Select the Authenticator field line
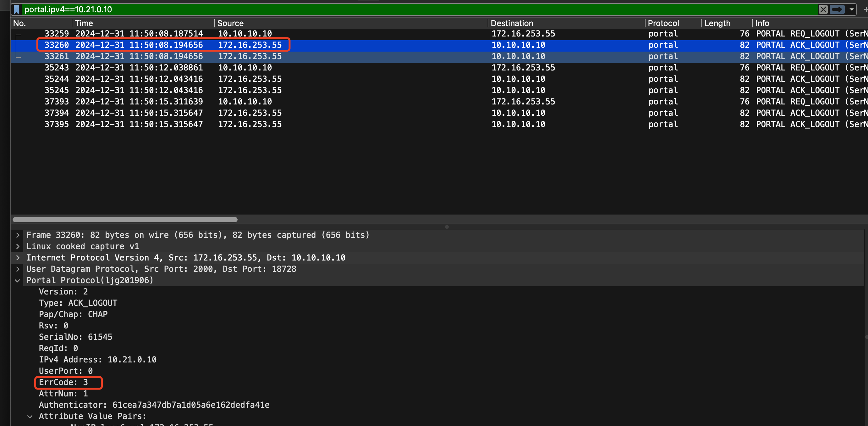The image size is (868, 426). (154, 405)
